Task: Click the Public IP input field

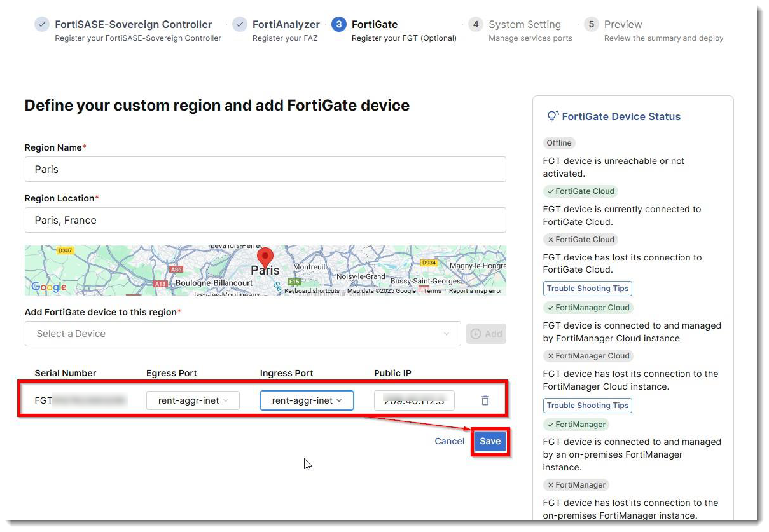Action: coord(414,400)
